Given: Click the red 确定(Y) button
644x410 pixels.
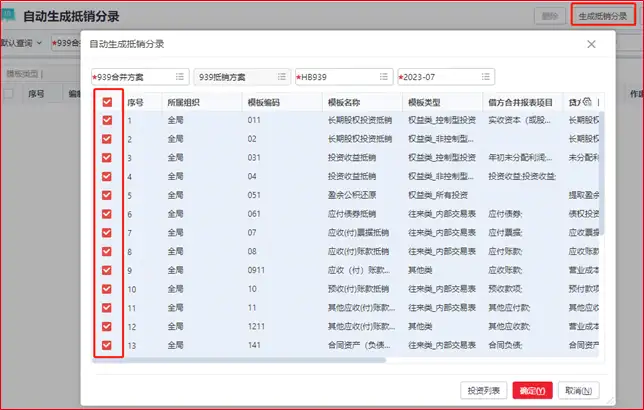Looking at the screenshot, I should tap(532, 390).
